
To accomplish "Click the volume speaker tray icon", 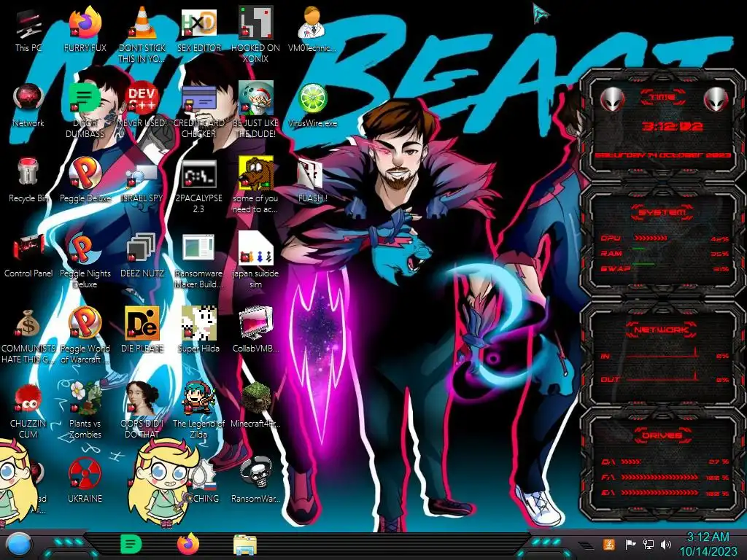I will (x=665, y=544).
